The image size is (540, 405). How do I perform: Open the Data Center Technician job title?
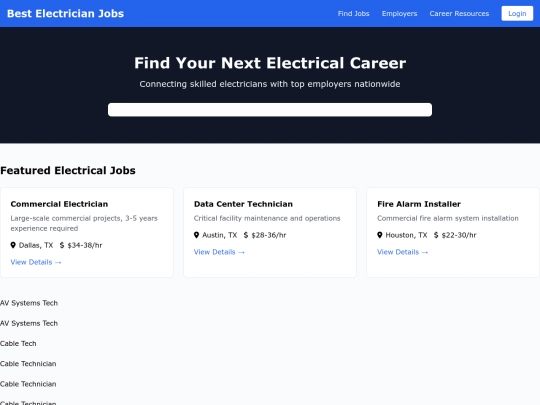[x=243, y=204]
